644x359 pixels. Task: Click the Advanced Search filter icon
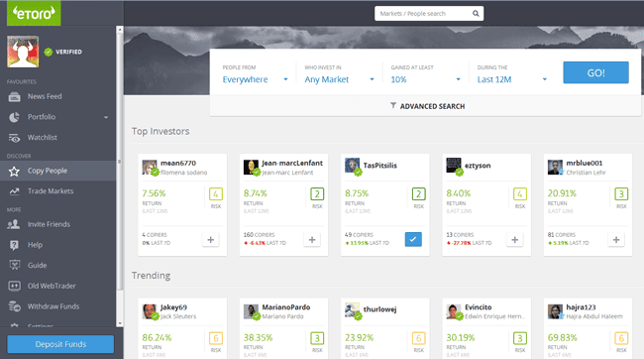point(393,106)
